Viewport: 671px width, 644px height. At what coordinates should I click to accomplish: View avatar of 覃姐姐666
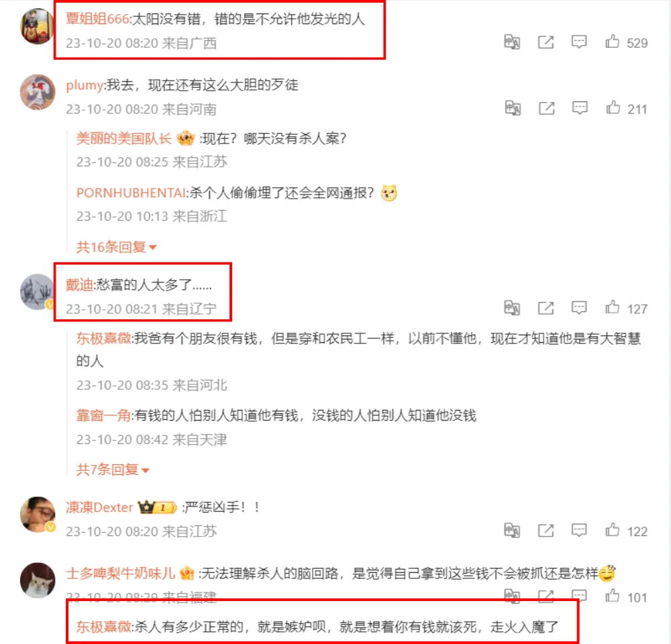tap(37, 27)
